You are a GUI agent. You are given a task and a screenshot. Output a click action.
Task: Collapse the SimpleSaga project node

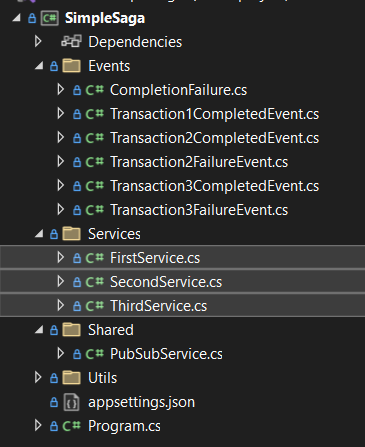pyautogui.click(x=16, y=18)
